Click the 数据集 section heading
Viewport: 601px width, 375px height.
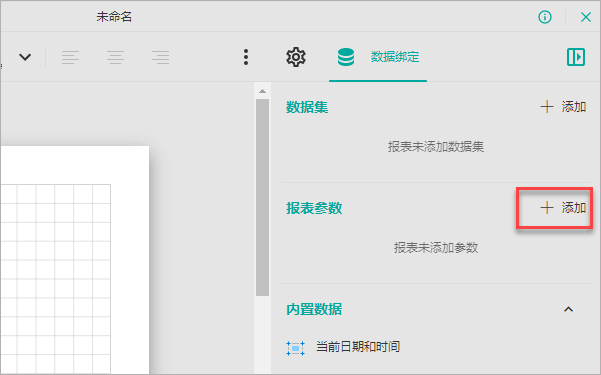pyautogui.click(x=307, y=107)
